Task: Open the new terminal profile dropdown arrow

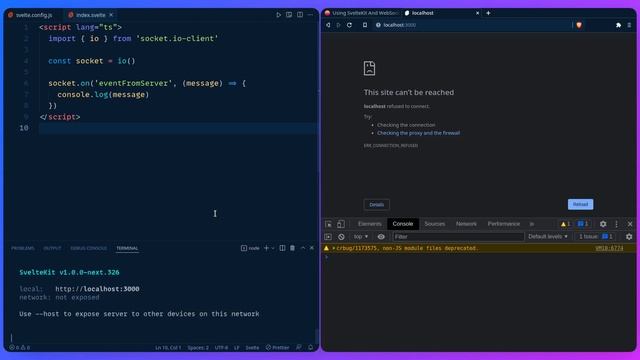Action: pos(273,248)
